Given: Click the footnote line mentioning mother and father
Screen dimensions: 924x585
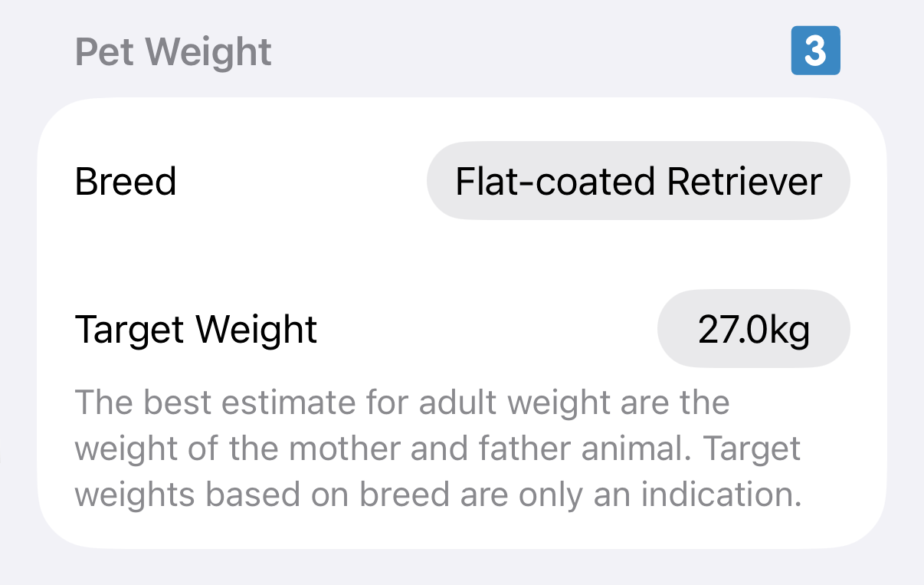Looking at the screenshot, I should [437, 449].
